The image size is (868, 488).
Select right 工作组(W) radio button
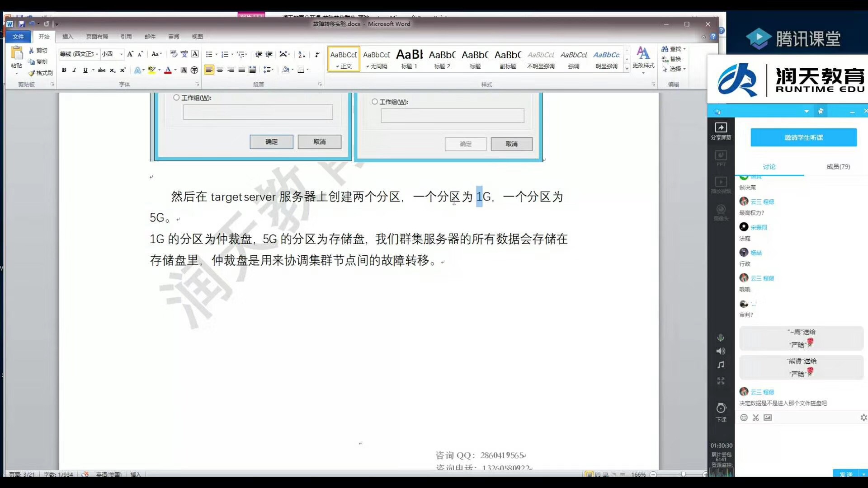374,102
